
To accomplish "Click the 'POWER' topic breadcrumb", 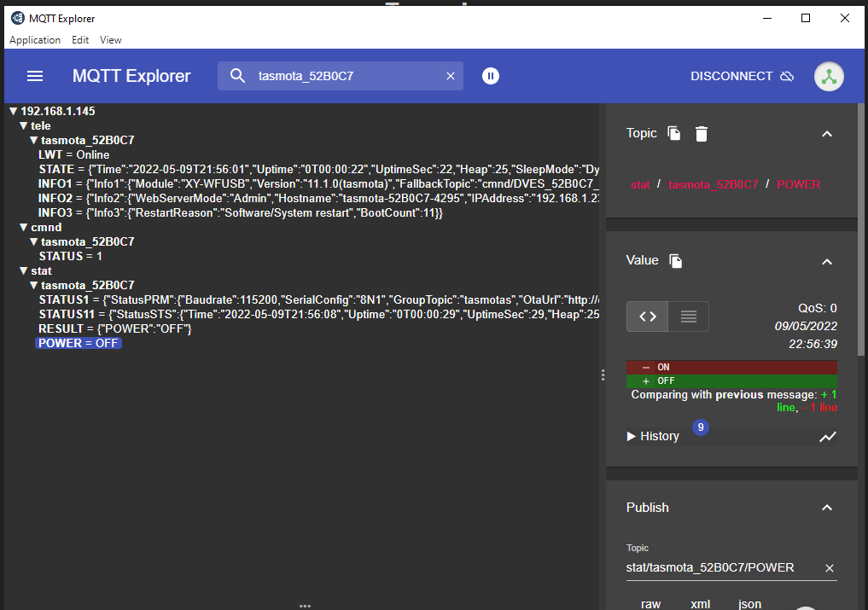I will click(798, 184).
